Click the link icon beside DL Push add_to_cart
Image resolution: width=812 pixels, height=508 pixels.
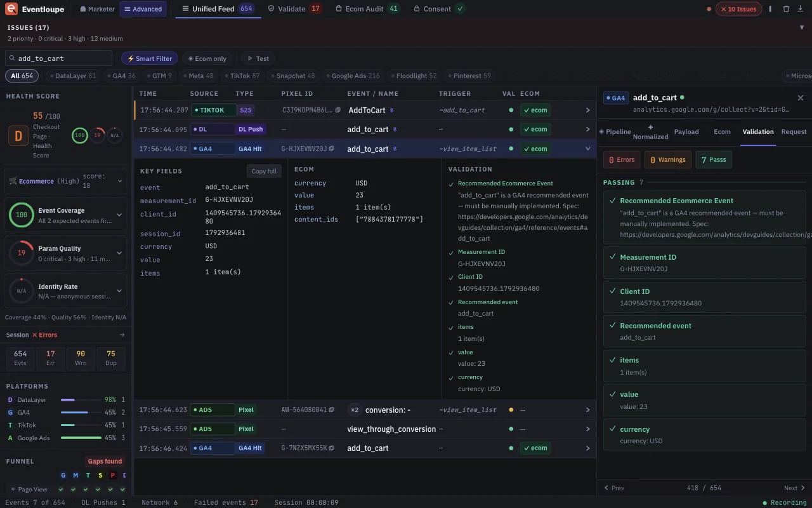pyautogui.click(x=395, y=130)
